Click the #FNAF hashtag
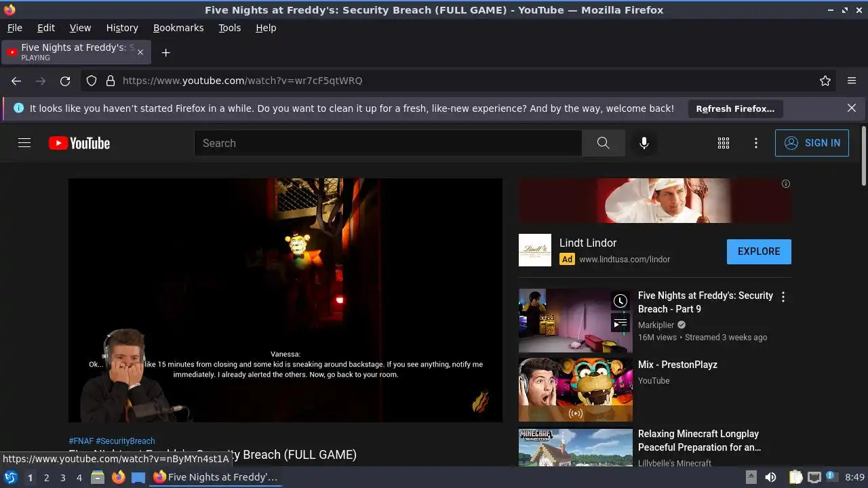 coord(81,441)
